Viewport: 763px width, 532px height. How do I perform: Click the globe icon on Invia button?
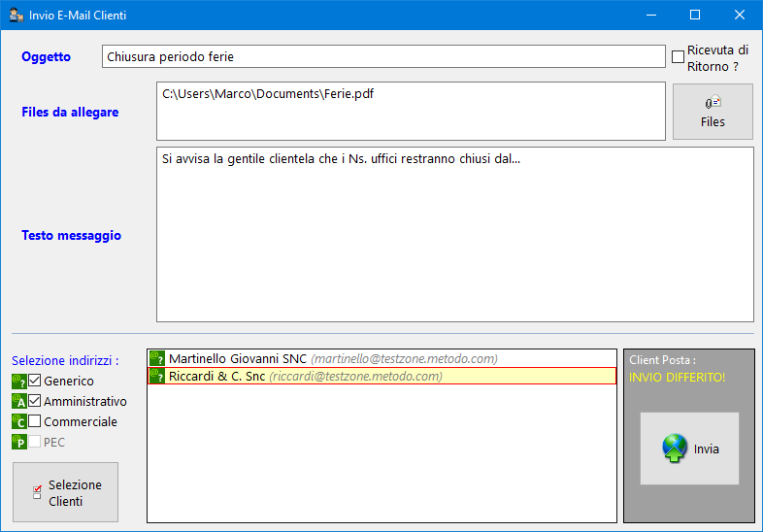tap(675, 449)
